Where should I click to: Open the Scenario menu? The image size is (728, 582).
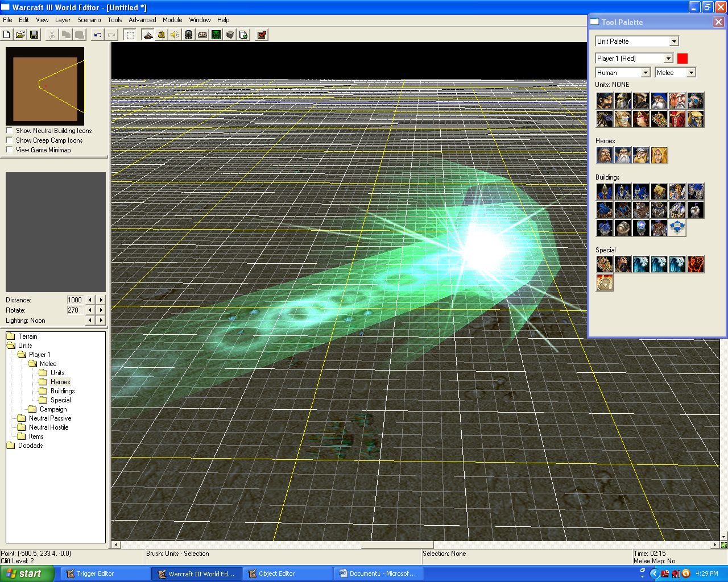[x=89, y=20]
